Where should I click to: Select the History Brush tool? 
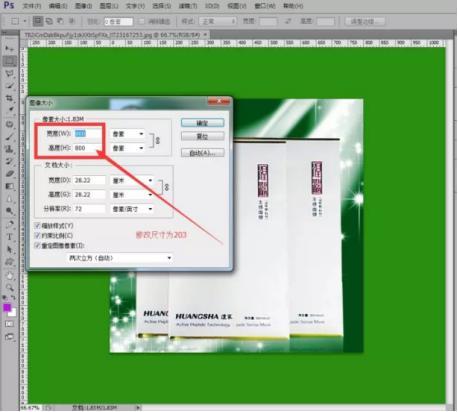[9, 161]
